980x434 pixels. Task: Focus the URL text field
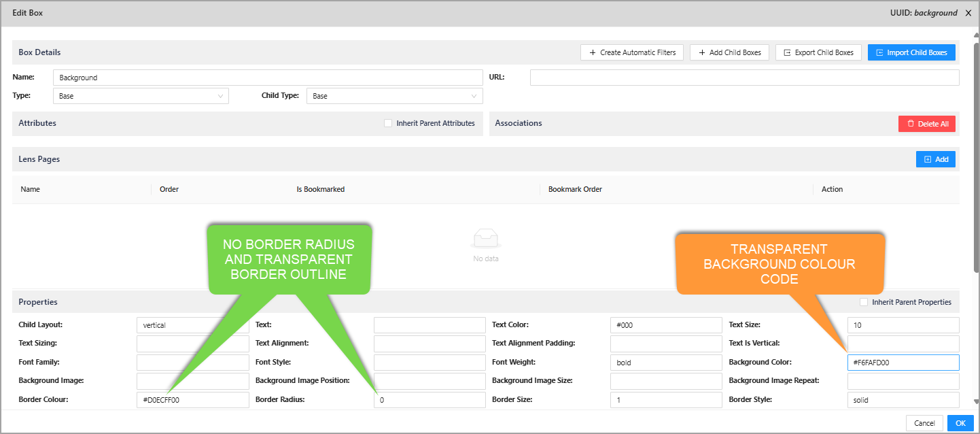click(744, 78)
